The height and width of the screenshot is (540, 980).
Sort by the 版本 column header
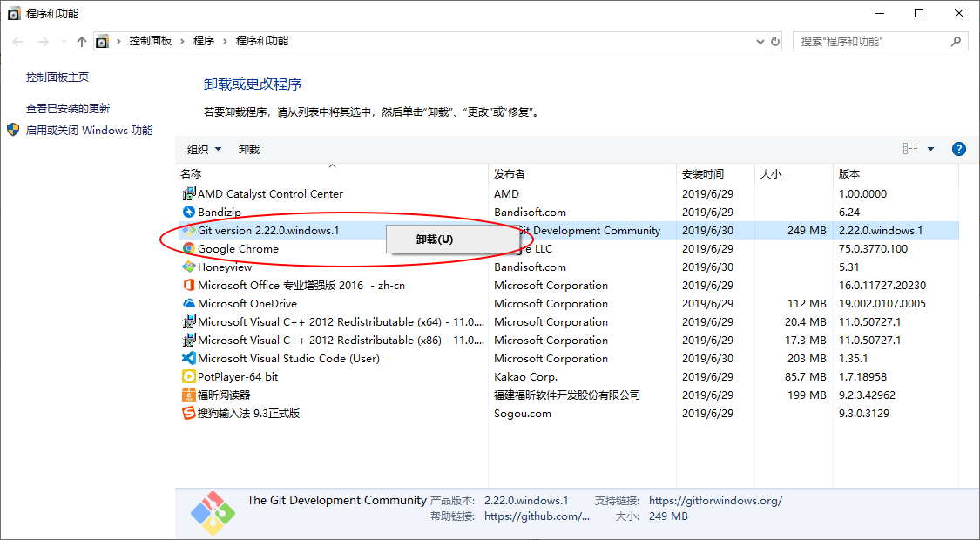pos(896,173)
